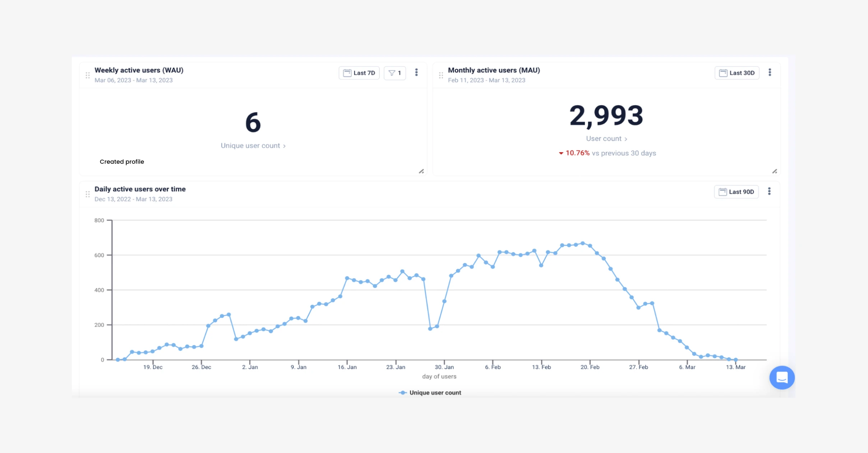The height and width of the screenshot is (453, 868).
Task: Open the MAU card three-dot menu
Action: [770, 73]
